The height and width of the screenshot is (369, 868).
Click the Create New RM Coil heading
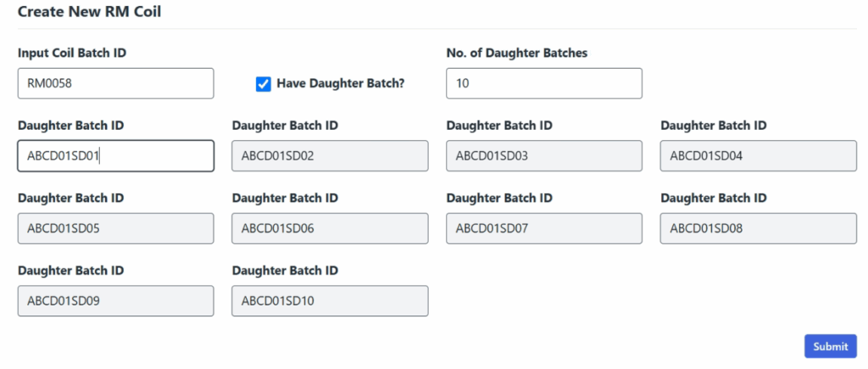click(89, 12)
